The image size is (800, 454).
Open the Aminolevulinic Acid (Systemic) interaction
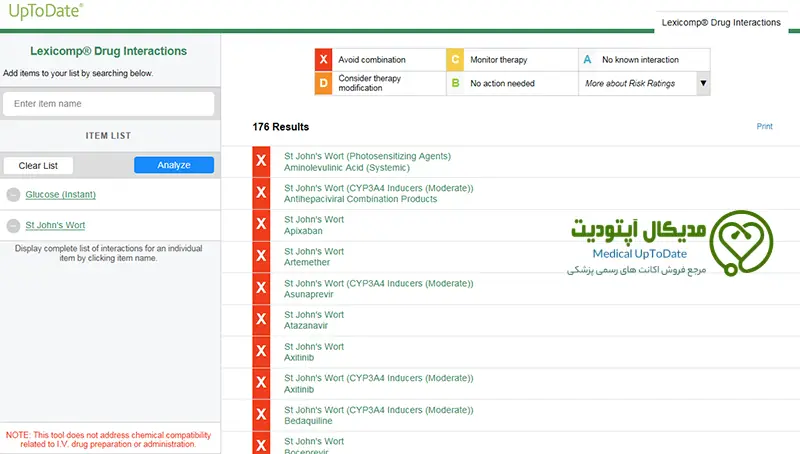(367, 162)
